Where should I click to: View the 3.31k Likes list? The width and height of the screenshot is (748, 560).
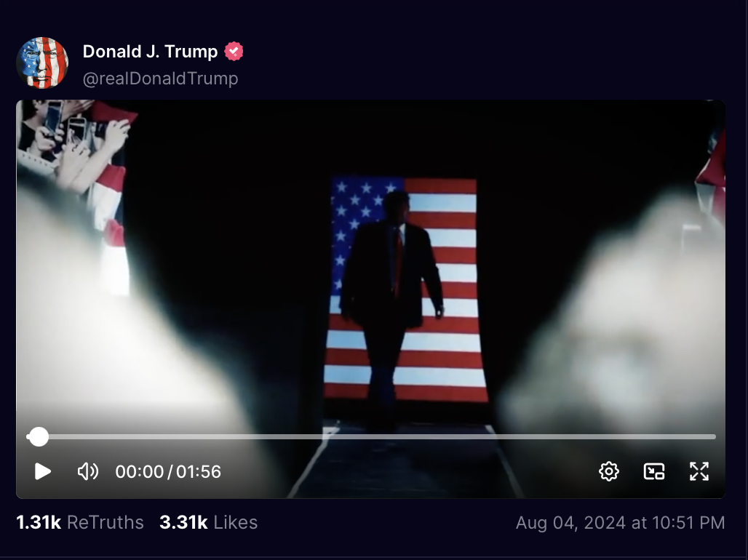pos(209,522)
